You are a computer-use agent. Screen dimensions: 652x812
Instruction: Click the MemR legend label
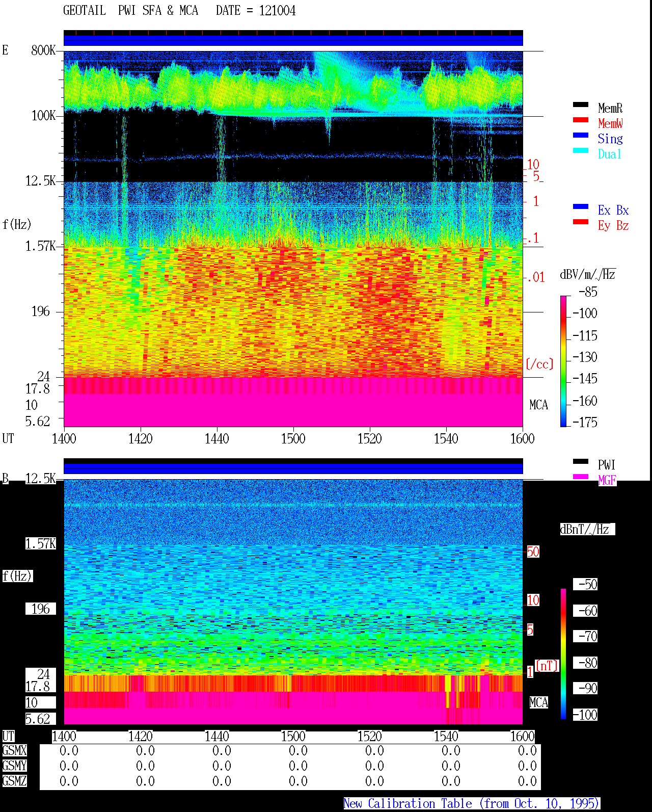coord(610,108)
